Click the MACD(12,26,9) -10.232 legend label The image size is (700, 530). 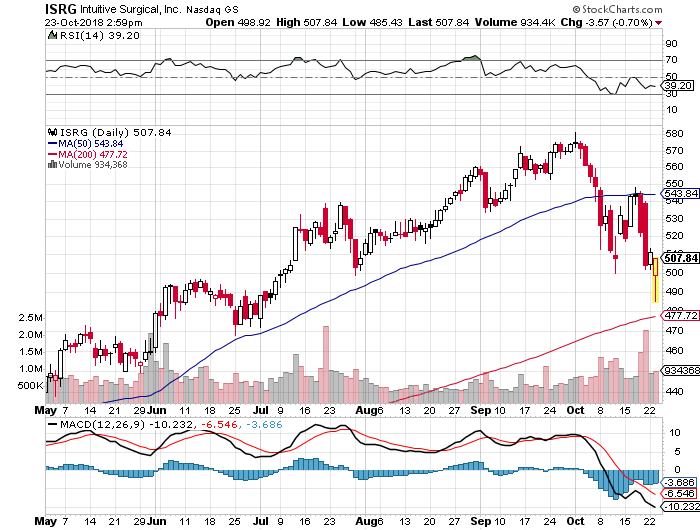[126, 424]
